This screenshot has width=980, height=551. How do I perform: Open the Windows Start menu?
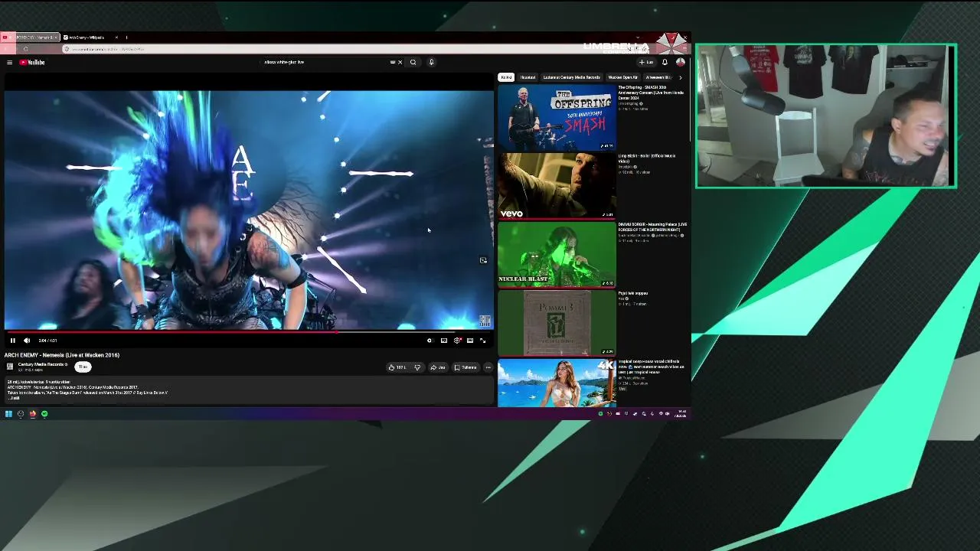[x=8, y=414]
